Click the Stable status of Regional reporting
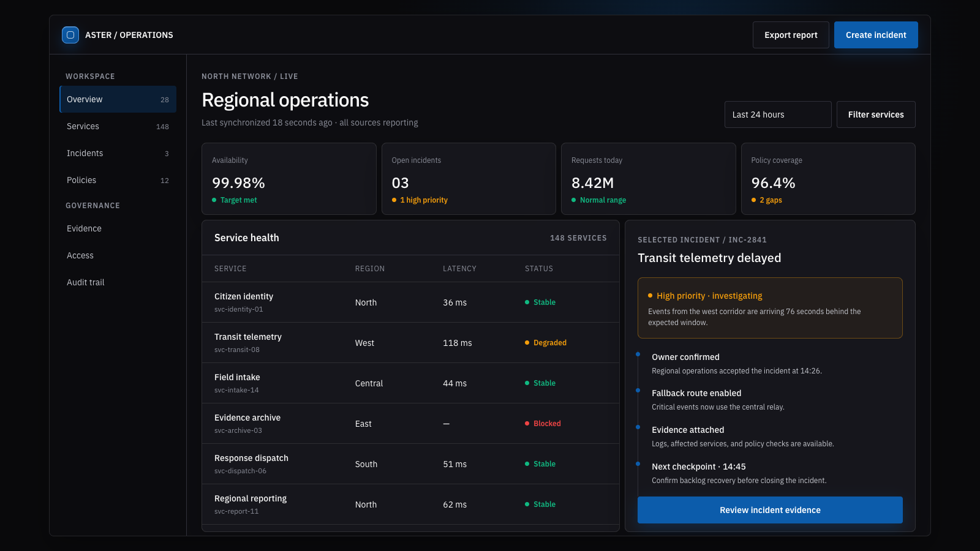 coord(540,504)
